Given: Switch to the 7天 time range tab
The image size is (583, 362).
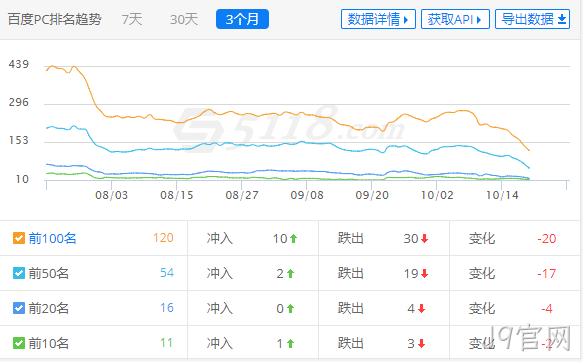Looking at the screenshot, I should tap(132, 19).
